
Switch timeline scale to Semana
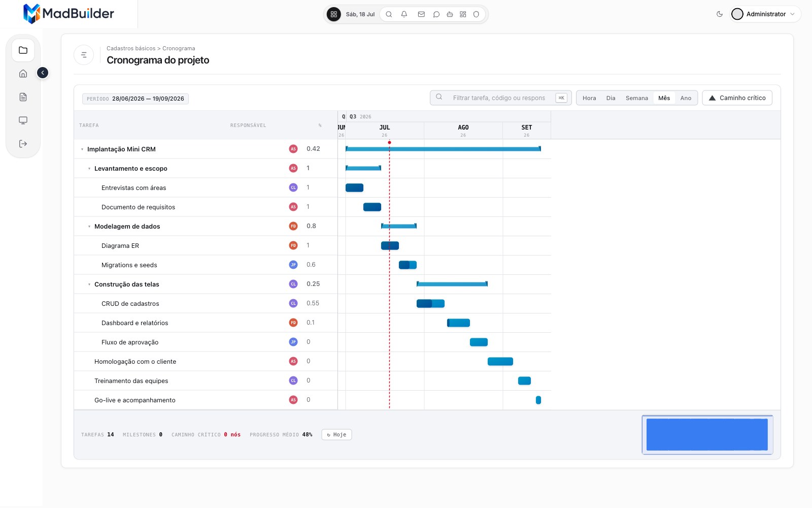[636, 98]
